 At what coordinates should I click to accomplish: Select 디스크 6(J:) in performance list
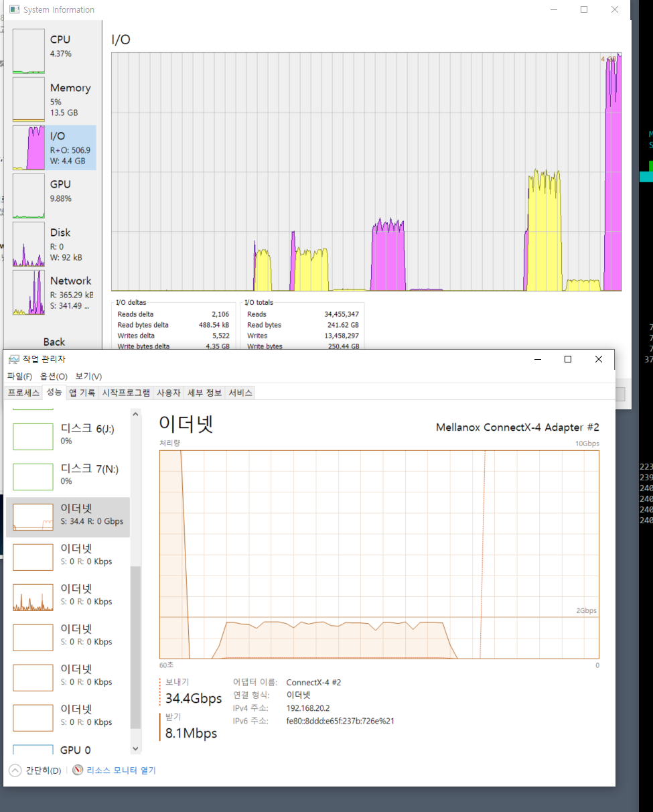68,436
